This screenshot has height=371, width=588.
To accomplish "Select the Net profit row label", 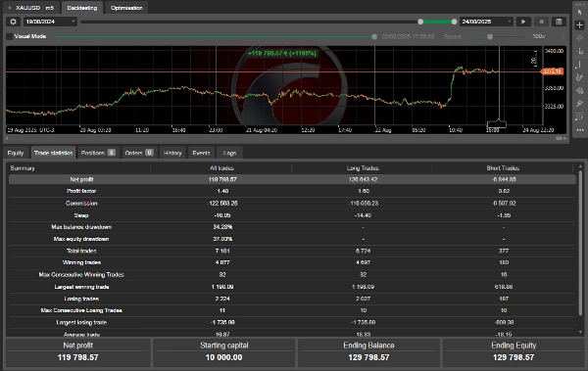I will coord(81,179).
